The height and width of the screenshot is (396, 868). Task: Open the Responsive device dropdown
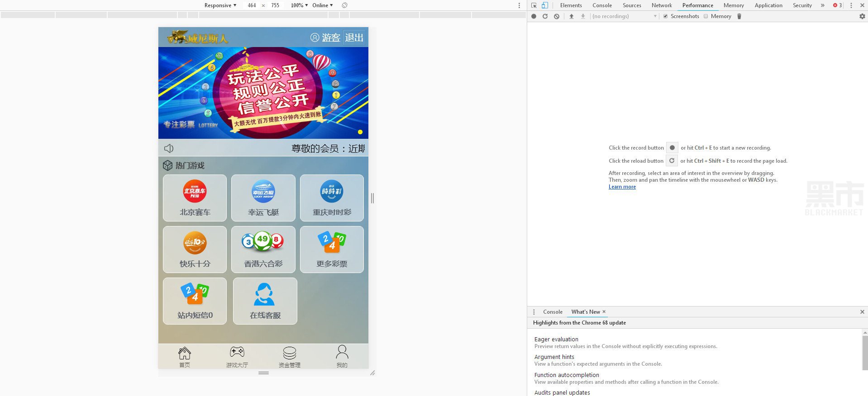point(220,5)
